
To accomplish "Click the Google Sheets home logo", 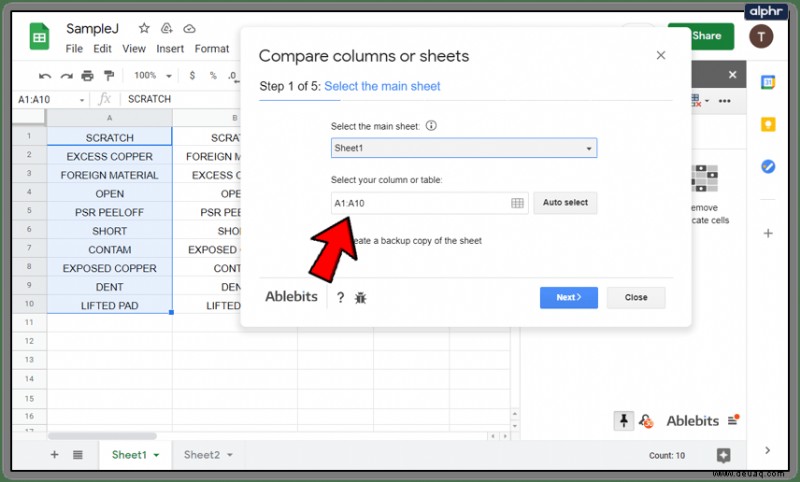I will coord(39,36).
